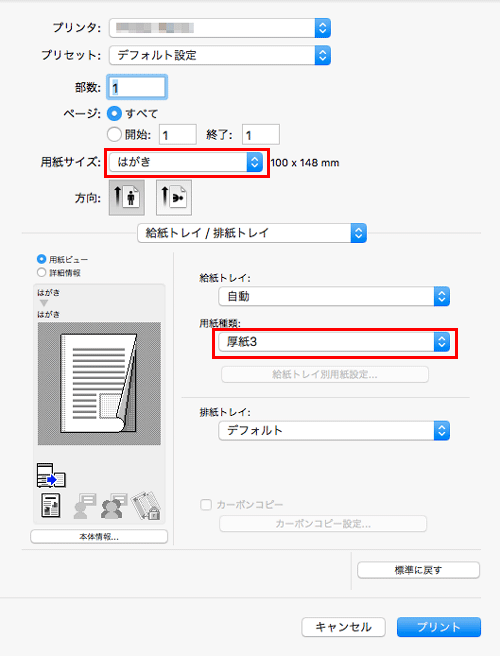The height and width of the screenshot is (656, 500).
Task: Select 詳細情報 view radio button
Action: pos(41,273)
